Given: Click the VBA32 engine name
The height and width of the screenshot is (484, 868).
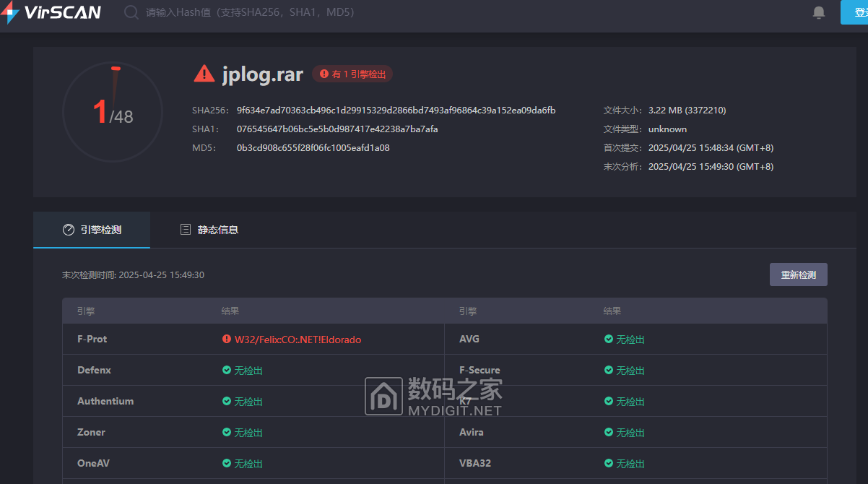Looking at the screenshot, I should pyautogui.click(x=475, y=463).
